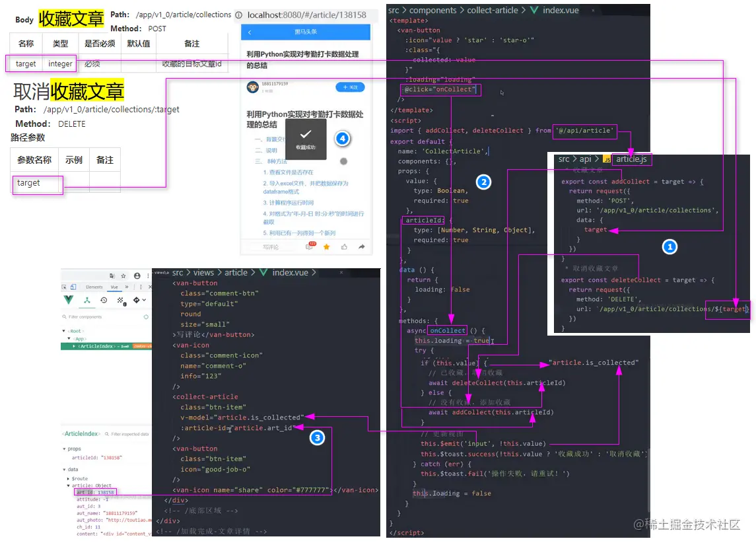Click the collect-article breadcrumb segment
The height and width of the screenshot is (547, 756).
click(493, 10)
